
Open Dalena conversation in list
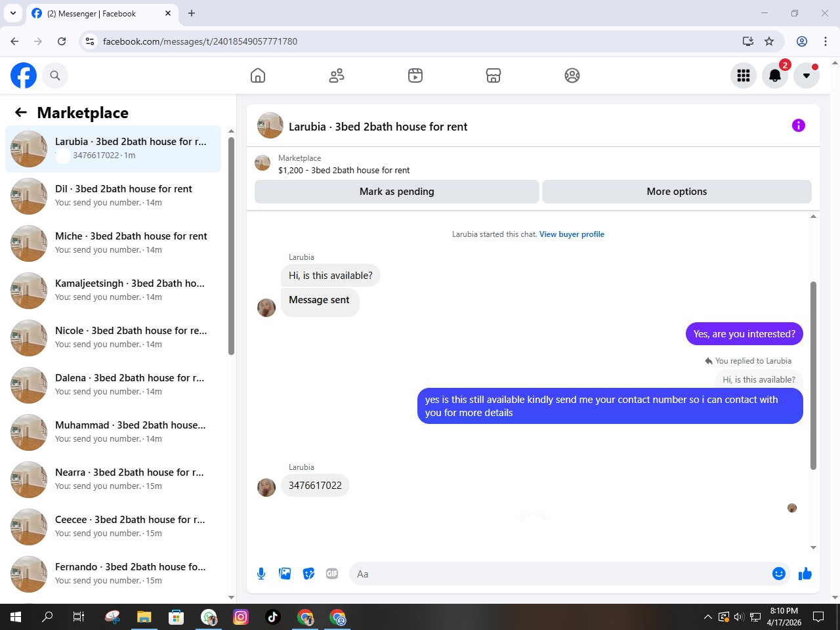pyautogui.click(x=113, y=385)
